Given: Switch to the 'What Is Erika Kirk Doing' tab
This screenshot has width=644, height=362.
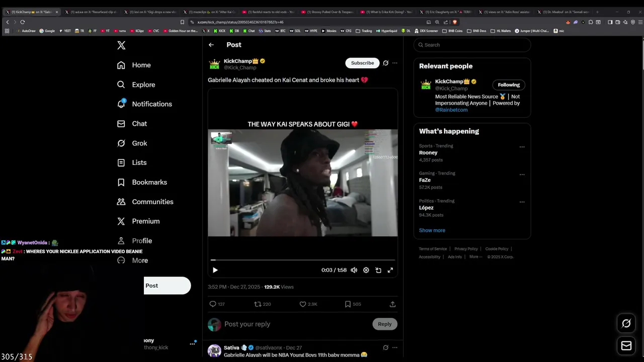Looking at the screenshot, I should point(389,12).
